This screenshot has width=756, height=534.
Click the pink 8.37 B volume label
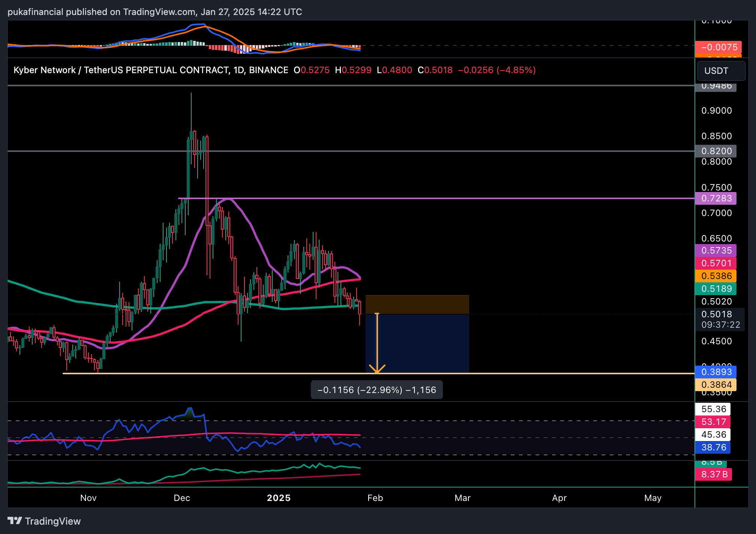714,474
